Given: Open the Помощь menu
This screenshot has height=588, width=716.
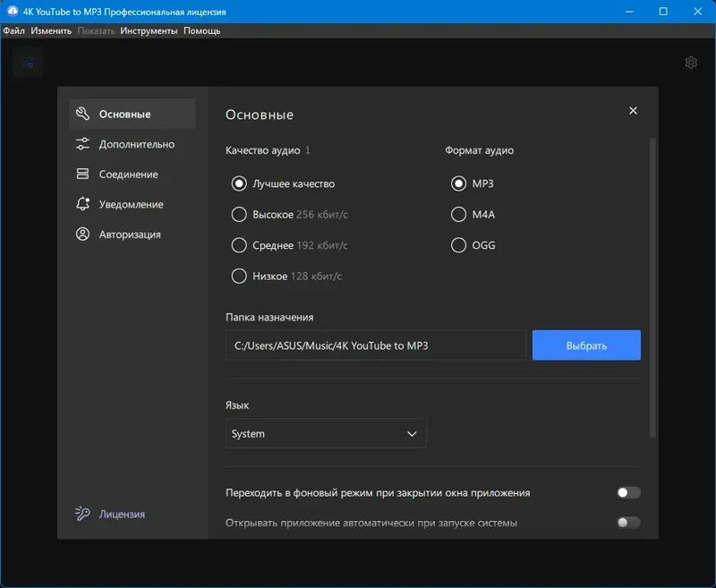Looking at the screenshot, I should pos(202,30).
